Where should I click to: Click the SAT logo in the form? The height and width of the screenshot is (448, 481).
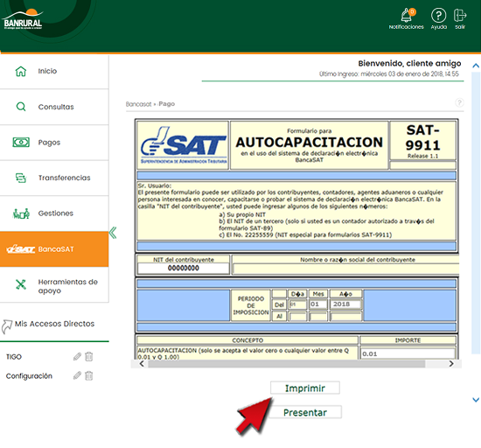click(x=184, y=145)
